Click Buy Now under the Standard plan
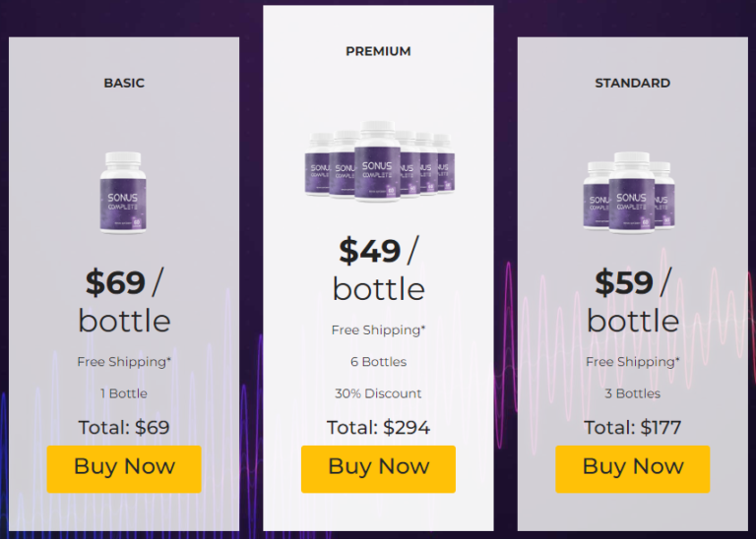Screen dimensions: 756x539 [632, 468]
